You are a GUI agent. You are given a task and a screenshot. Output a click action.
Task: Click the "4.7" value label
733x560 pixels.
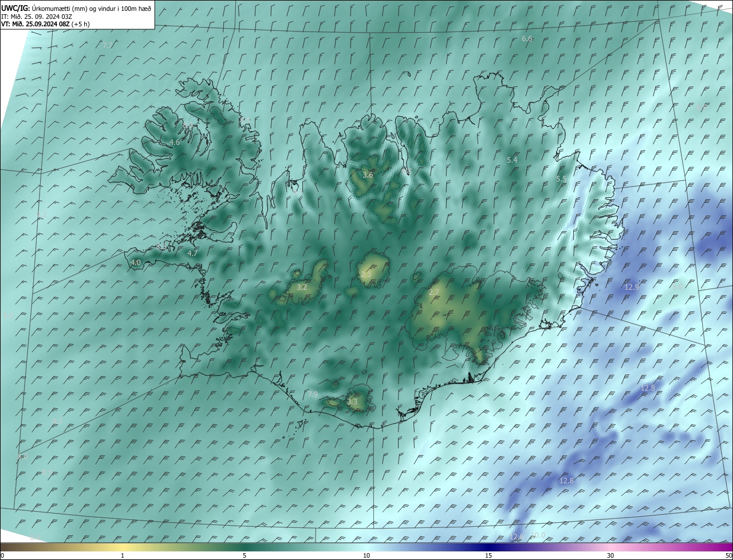coord(192,253)
